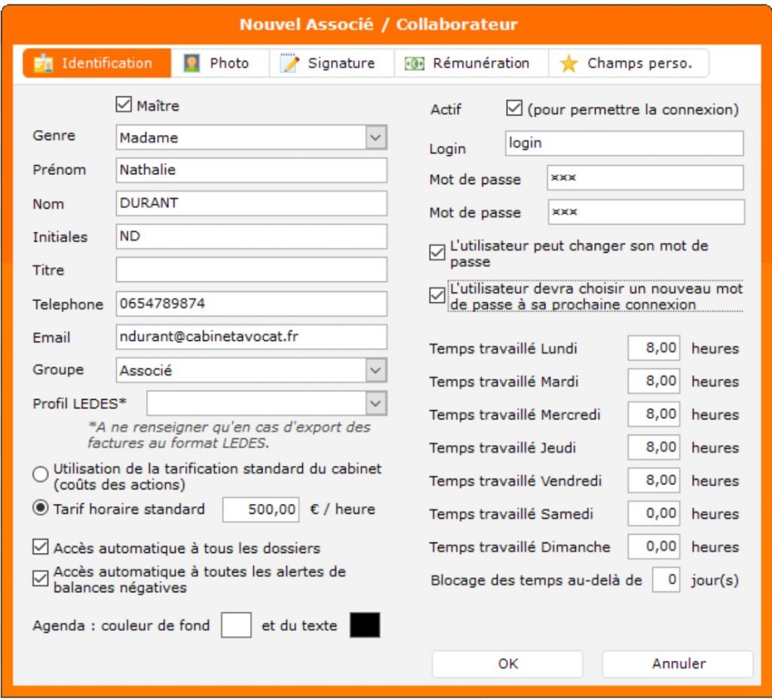
Task: Click the Identification tab badge icon
Action: [x=44, y=63]
